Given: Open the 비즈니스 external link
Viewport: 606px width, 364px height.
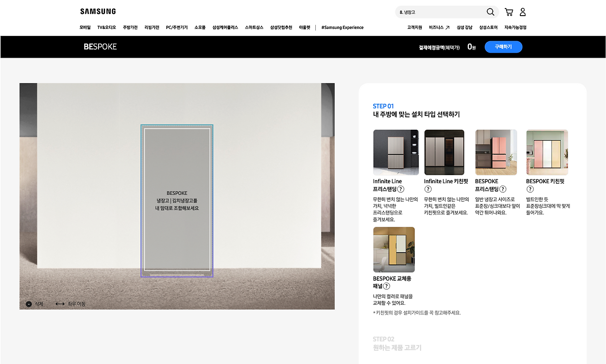Looking at the screenshot, I should pos(439,27).
